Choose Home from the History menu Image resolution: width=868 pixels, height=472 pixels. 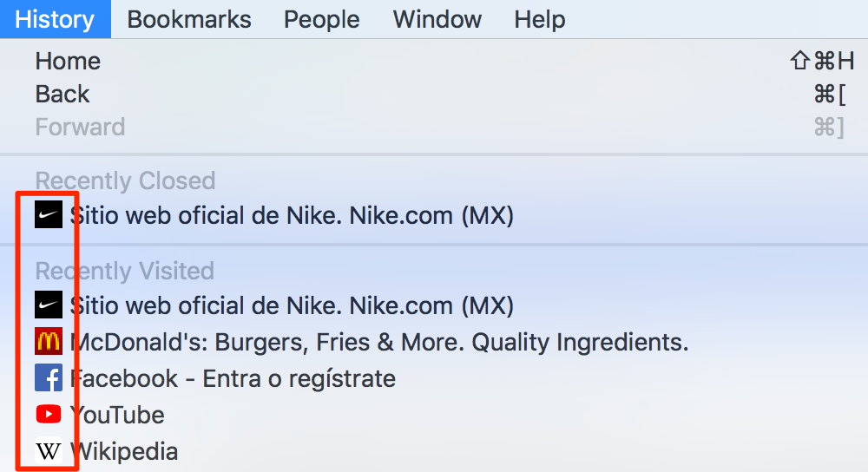pyautogui.click(x=68, y=61)
